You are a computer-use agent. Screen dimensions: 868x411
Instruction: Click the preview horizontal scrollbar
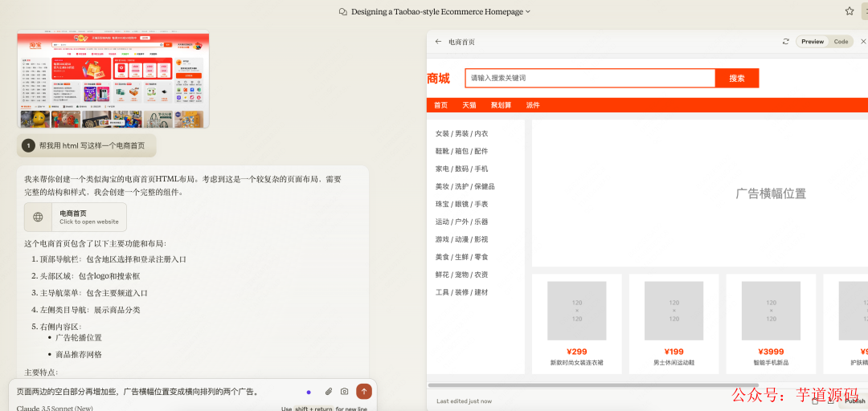(x=593, y=385)
